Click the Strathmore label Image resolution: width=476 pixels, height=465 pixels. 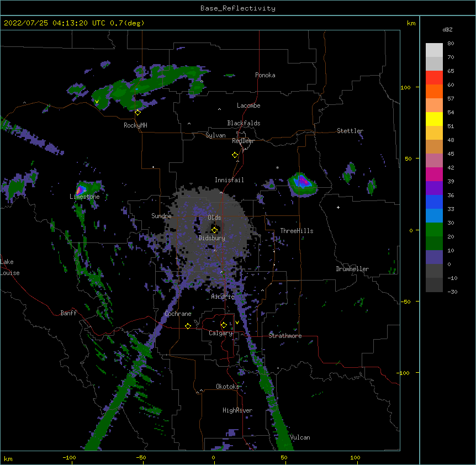coord(285,336)
